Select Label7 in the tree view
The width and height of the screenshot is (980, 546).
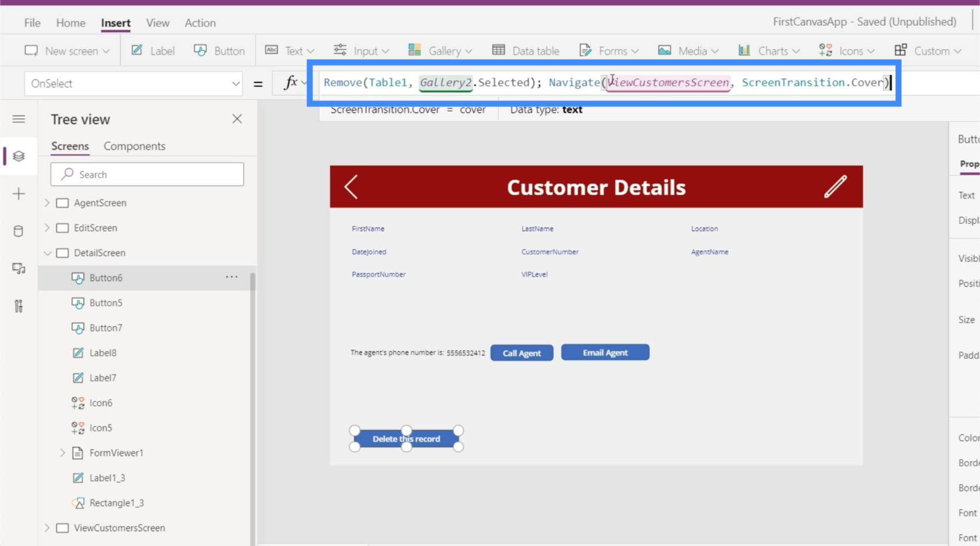point(103,378)
